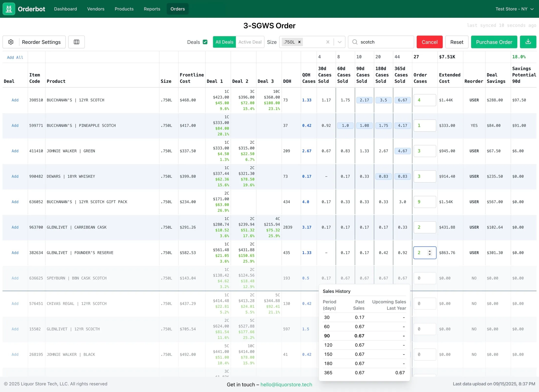Uncheck the Deals checkbox
The image size is (539, 392).
(x=205, y=42)
